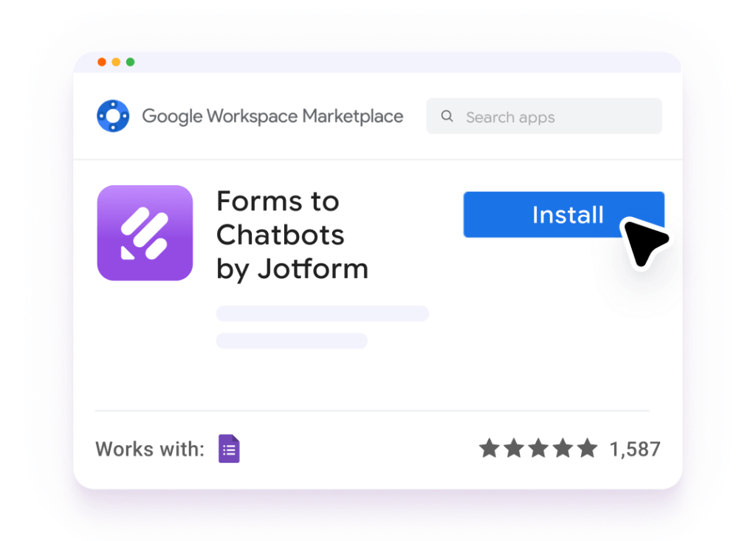The image size is (756, 541).
Task: Open the Forms to Chatbots by Jotform title link
Action: click(292, 235)
